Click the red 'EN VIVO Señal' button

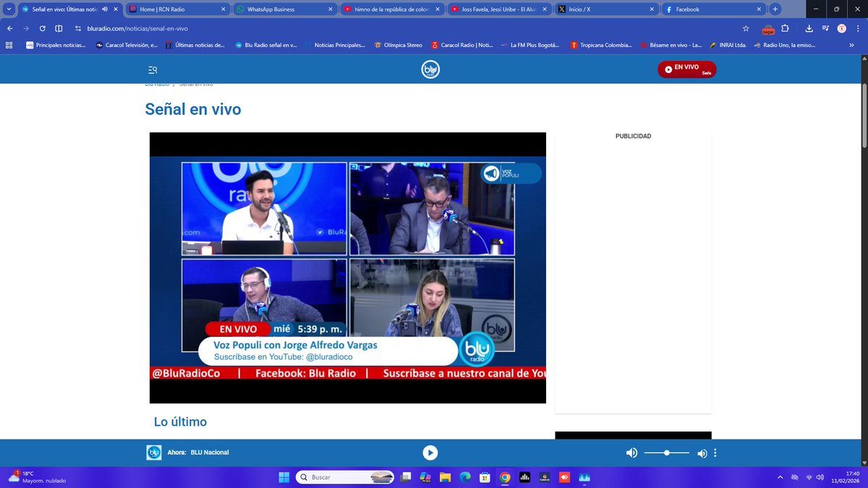coord(686,69)
